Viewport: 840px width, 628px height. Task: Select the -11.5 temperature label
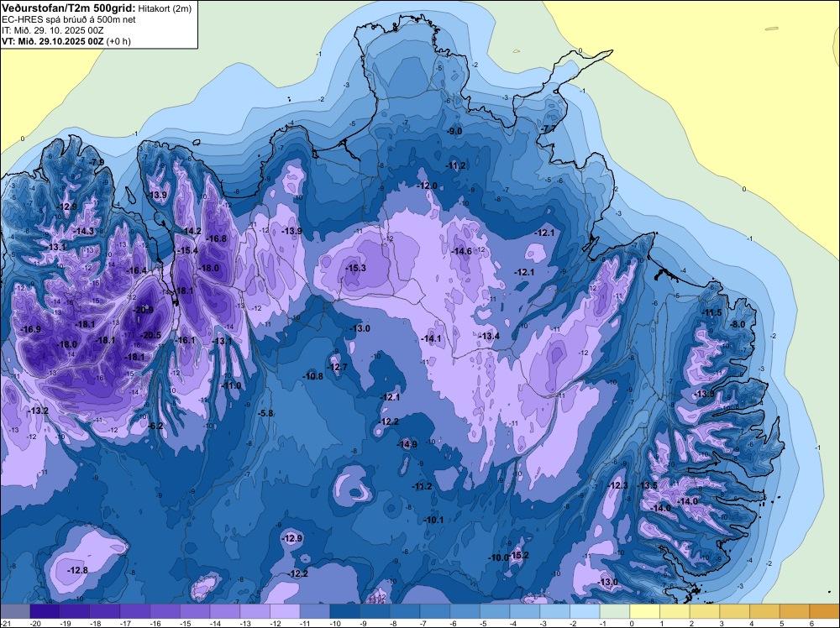[712, 312]
